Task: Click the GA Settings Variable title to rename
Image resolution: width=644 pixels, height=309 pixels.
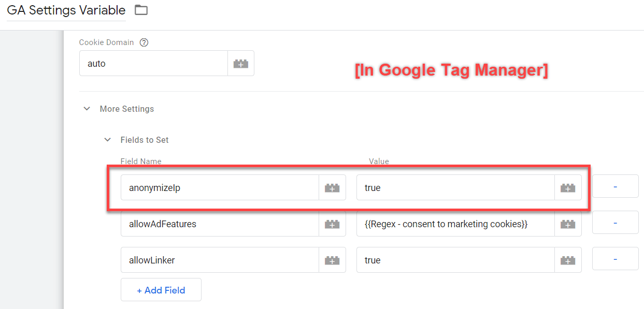Action: click(66, 10)
